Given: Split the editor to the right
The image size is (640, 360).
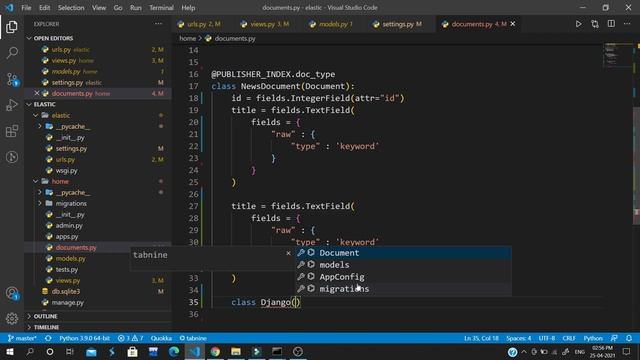Looking at the screenshot, I should coord(611,24).
